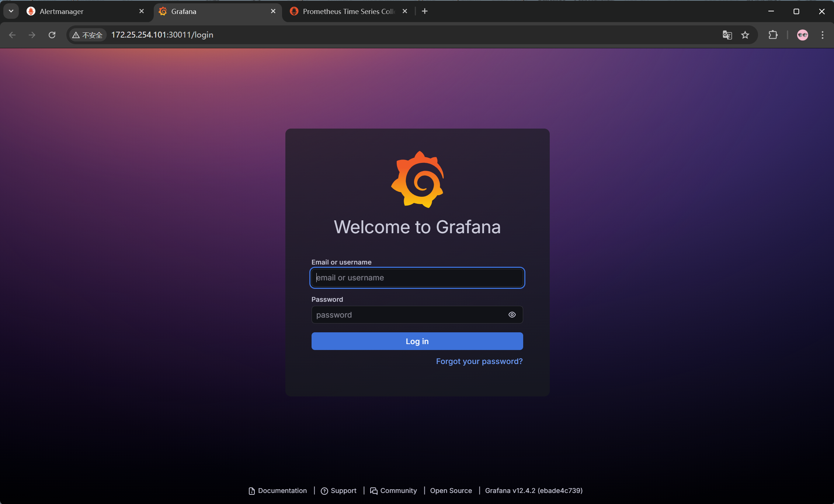Switch to Prometheus Time Series tab

tap(348, 11)
